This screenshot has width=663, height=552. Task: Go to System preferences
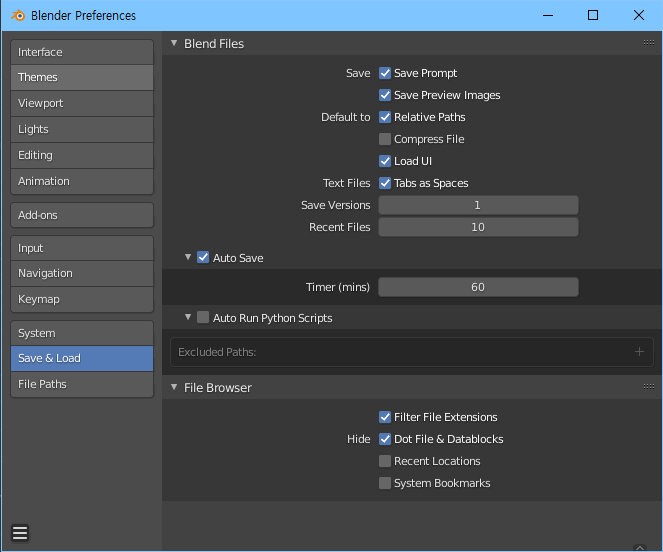coord(82,333)
